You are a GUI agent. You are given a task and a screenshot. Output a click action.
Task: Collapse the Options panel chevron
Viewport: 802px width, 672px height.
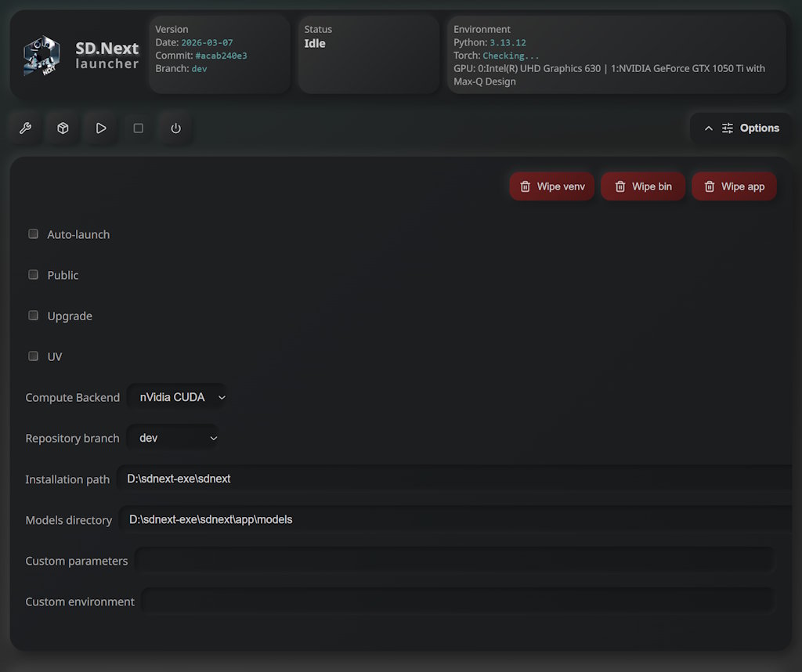[x=708, y=128]
